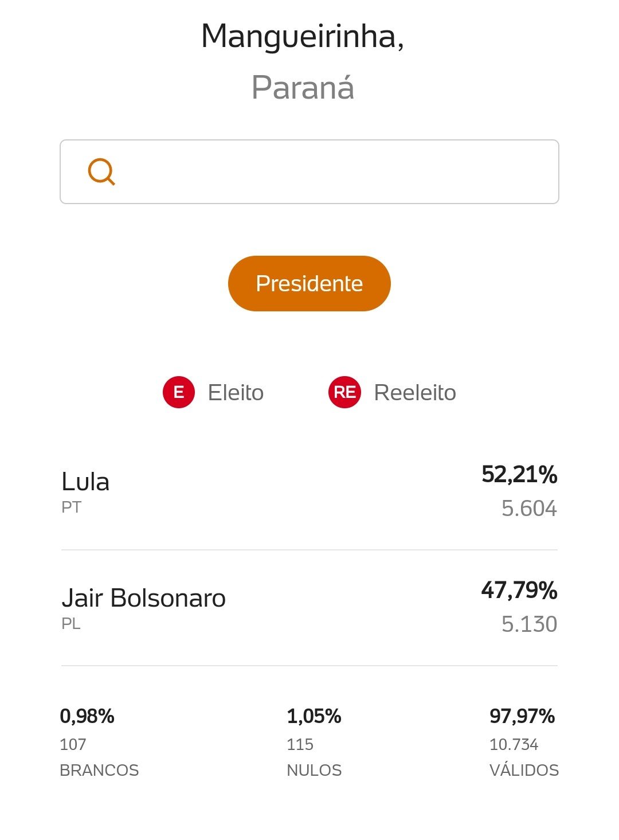Click the red E Eleito badge
619x840 pixels.
pos(179,392)
